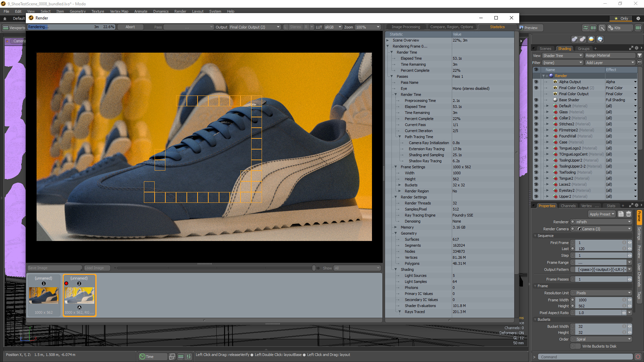The image size is (644, 362).
Task: Click the red record icon beside Command field
Action: [x=638, y=357]
